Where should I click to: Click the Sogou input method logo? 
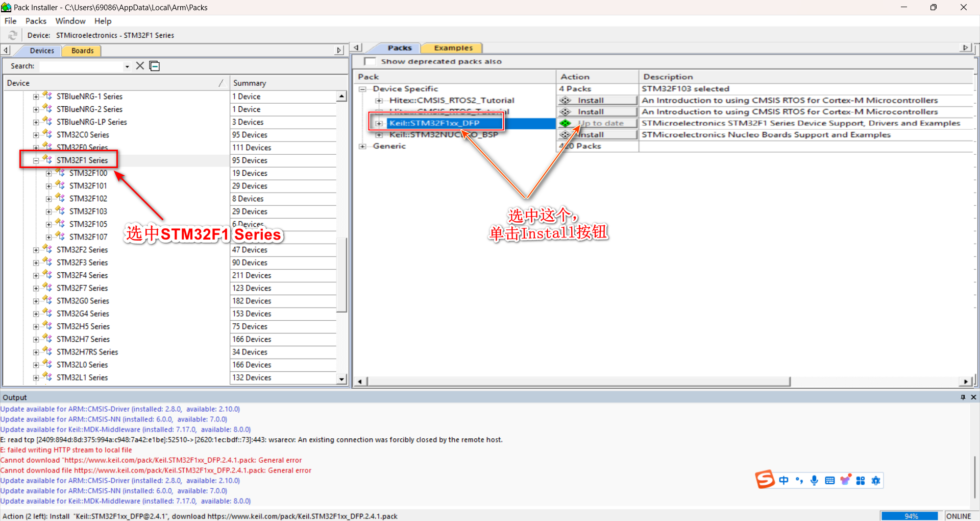point(765,480)
